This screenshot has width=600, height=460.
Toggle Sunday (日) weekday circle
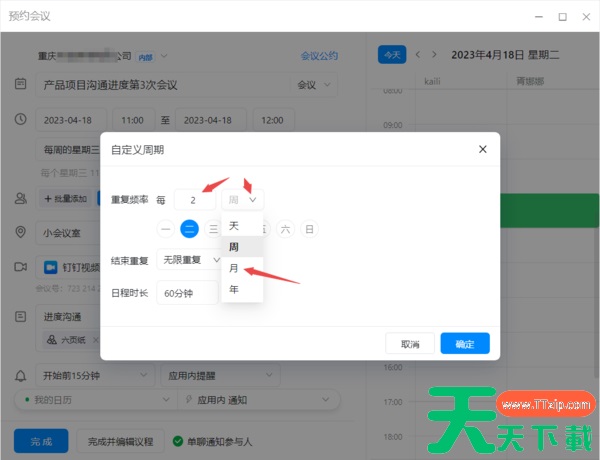point(310,229)
